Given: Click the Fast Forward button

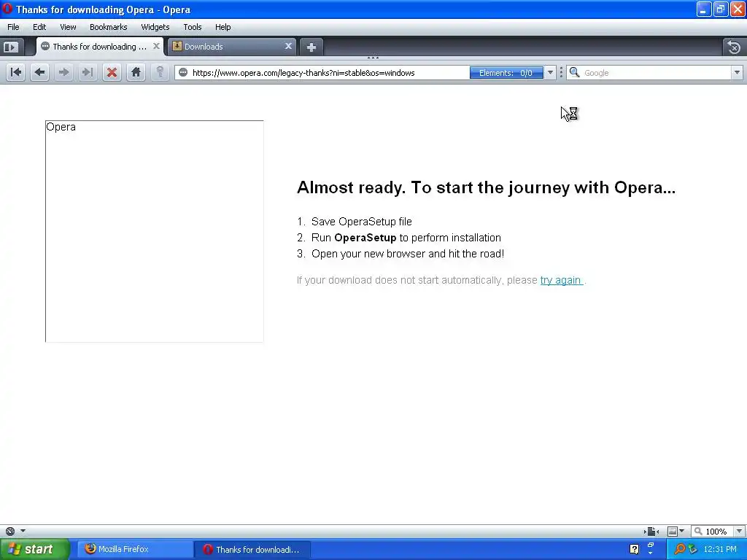Looking at the screenshot, I should 88,72.
